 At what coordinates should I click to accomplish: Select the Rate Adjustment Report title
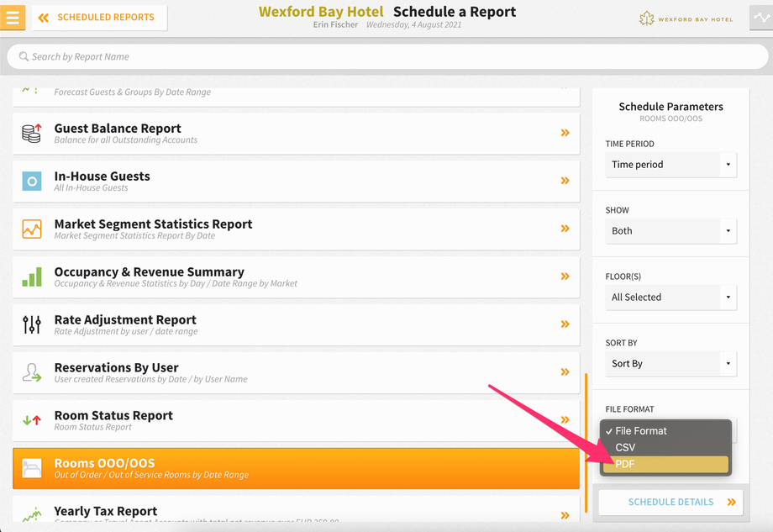click(125, 319)
